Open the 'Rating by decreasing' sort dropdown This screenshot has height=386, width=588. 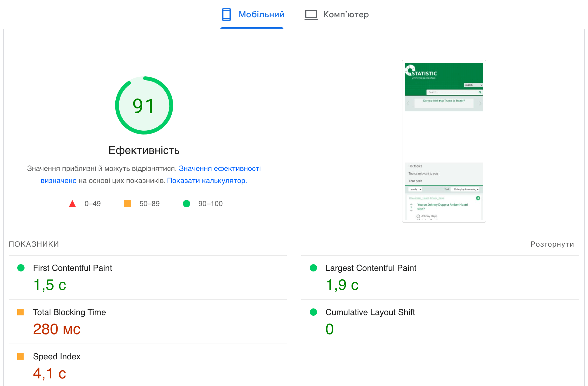(x=465, y=189)
